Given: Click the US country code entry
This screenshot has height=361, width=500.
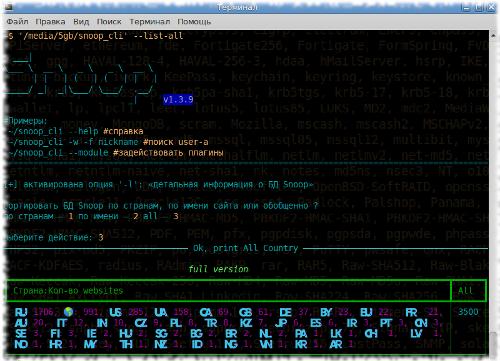Looking at the screenshot, I should tap(115, 312).
